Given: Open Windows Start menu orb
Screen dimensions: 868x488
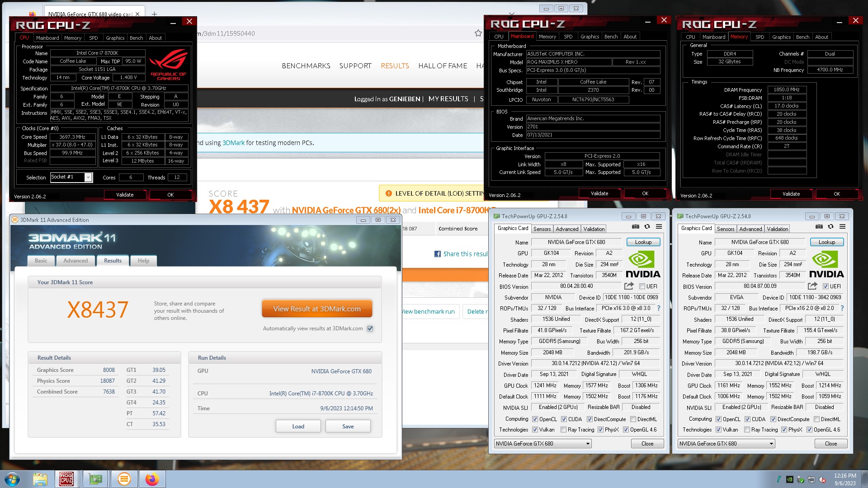Looking at the screenshot, I should coord(12,479).
